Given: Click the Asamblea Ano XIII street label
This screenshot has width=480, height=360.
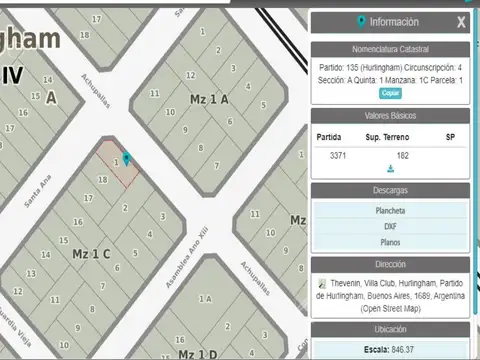Looking at the screenshot, I should 187,257.
